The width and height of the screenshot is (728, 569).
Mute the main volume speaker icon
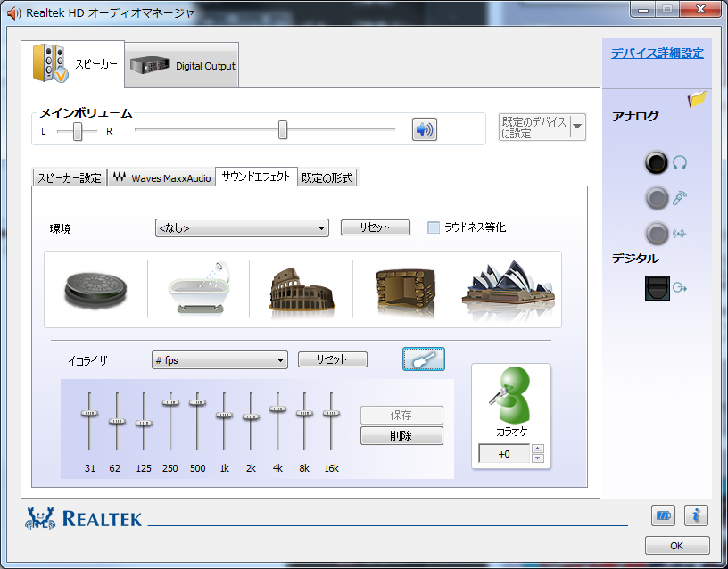coord(424,129)
